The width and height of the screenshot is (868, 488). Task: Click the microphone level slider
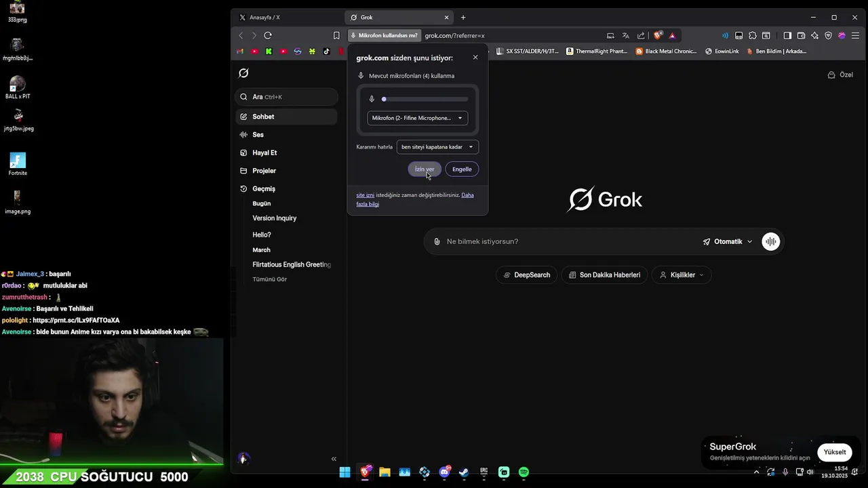[424, 99]
